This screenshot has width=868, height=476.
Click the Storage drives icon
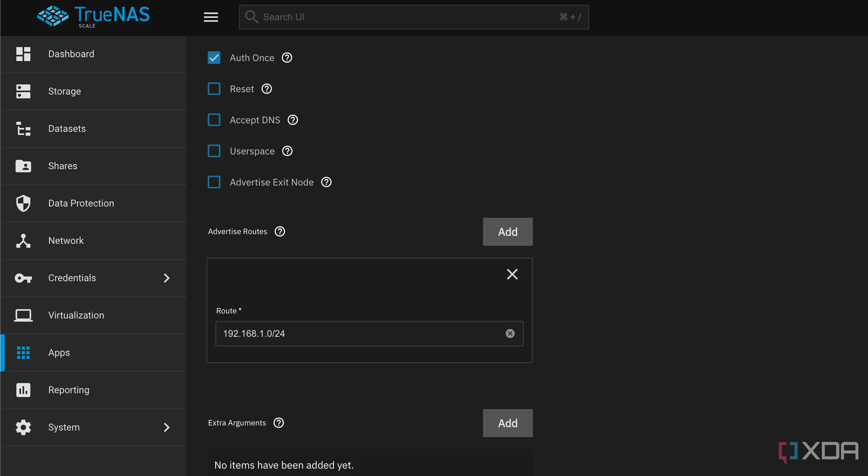click(x=23, y=91)
